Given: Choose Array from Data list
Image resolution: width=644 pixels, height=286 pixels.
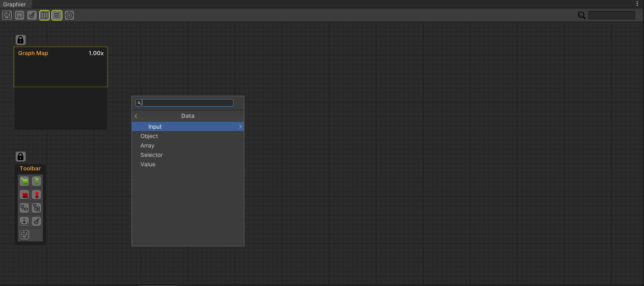Looking at the screenshot, I should coord(188,146).
